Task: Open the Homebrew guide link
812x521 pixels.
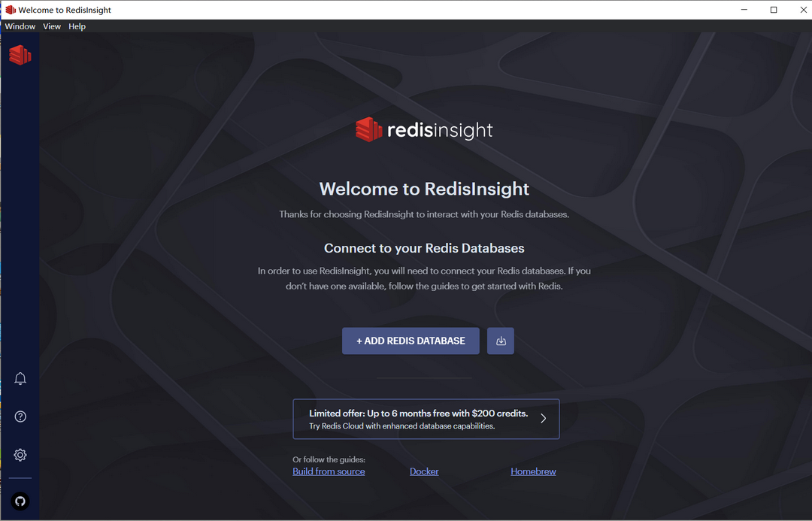Action: click(533, 471)
